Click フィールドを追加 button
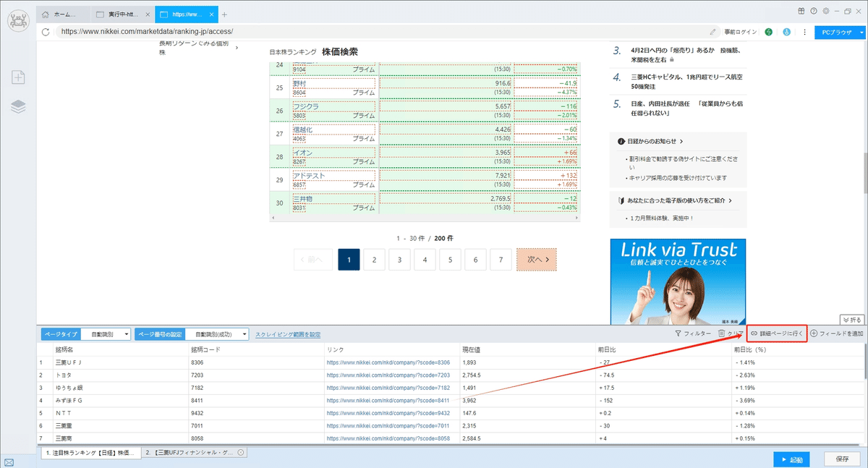 (x=837, y=334)
